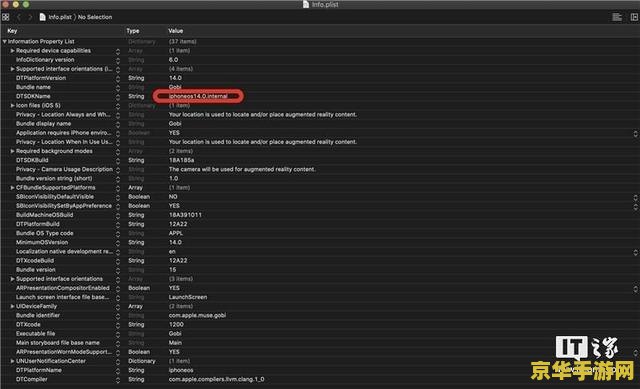Open Boolean popup for SBIconVisibilityDefaultVisible value
The width and height of the screenshot is (640, 389).
tap(635, 197)
